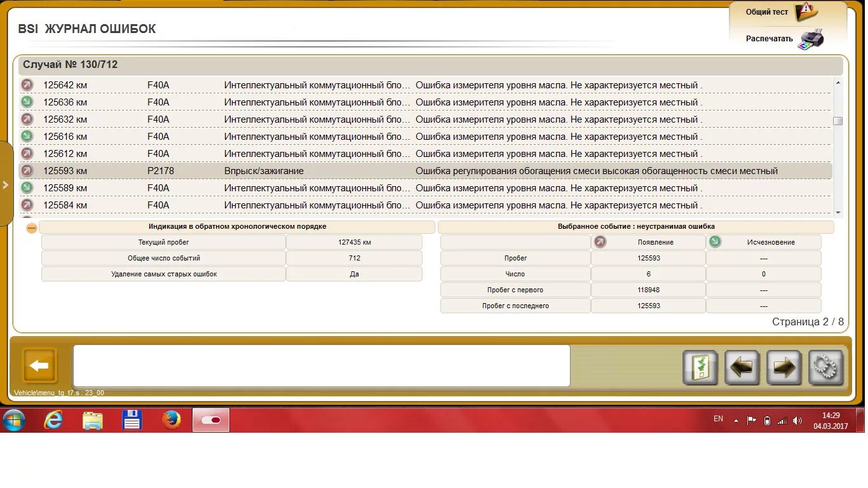868x488 pixels.
Task: Click the green icon of row 125589 км
Action: 27,187
